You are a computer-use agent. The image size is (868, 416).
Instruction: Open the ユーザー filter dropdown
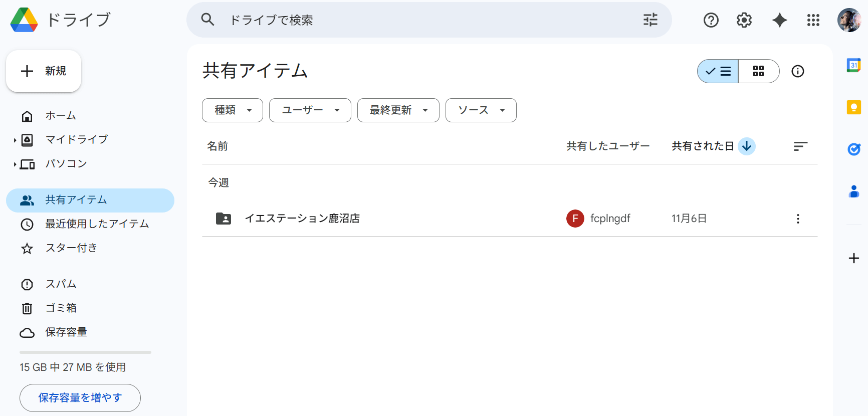pyautogui.click(x=310, y=110)
